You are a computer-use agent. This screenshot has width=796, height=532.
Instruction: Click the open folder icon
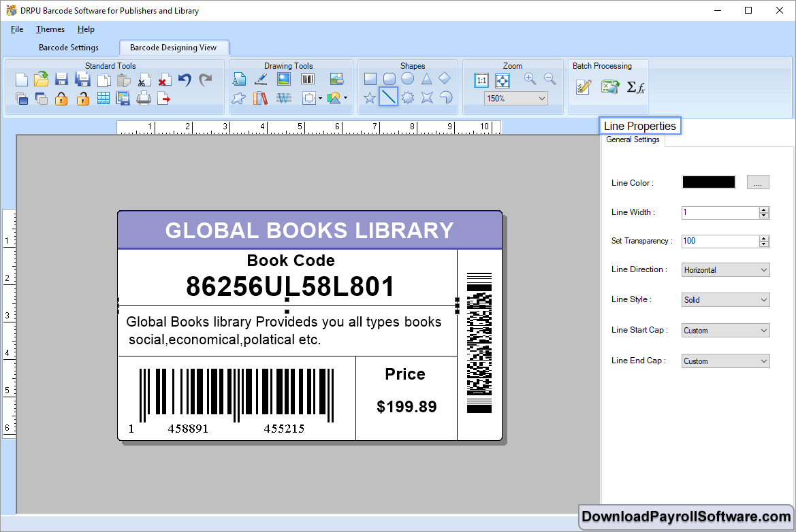coord(42,80)
